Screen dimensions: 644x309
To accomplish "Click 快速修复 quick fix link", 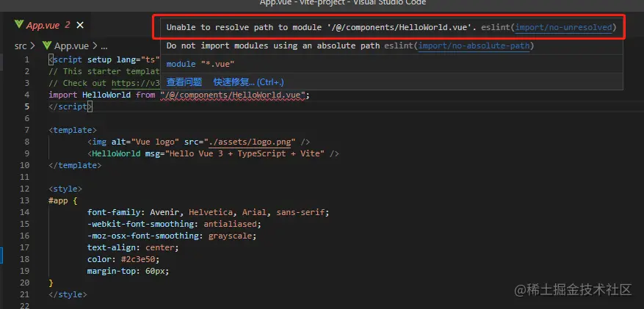I will (x=248, y=81).
